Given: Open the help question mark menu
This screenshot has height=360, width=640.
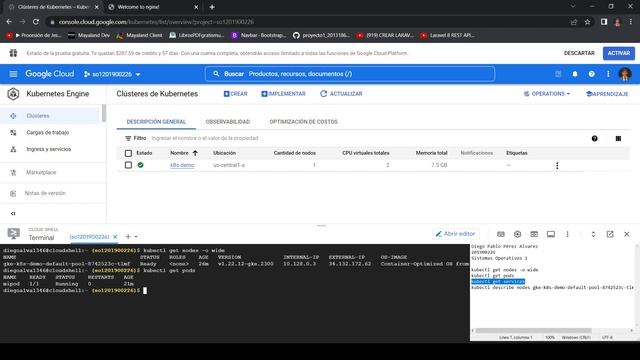Looking at the screenshot, I should pos(591,74).
